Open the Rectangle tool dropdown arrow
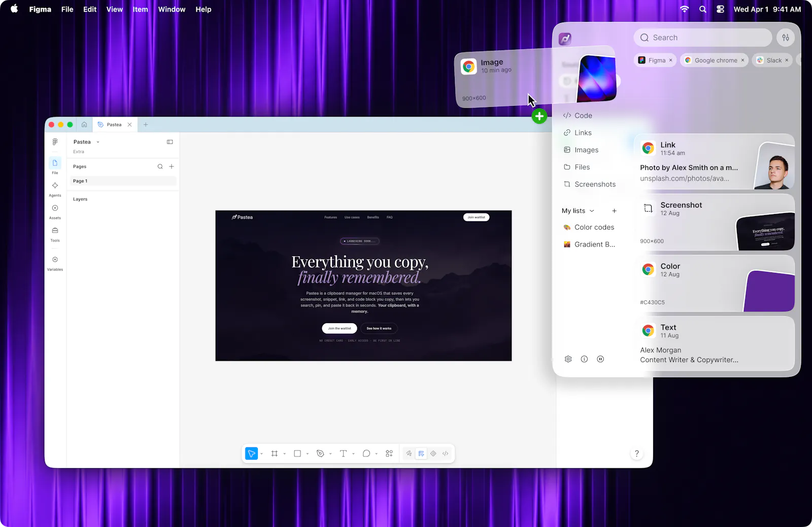Screen dimensions: 812x527 308,454
